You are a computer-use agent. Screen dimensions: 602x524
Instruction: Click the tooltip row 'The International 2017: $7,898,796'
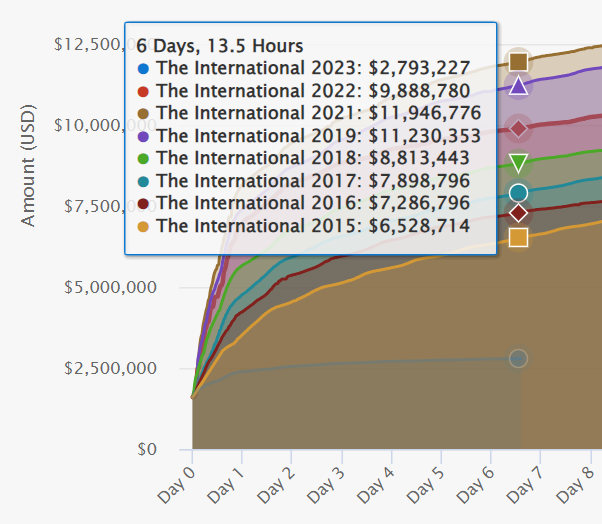[303, 181]
